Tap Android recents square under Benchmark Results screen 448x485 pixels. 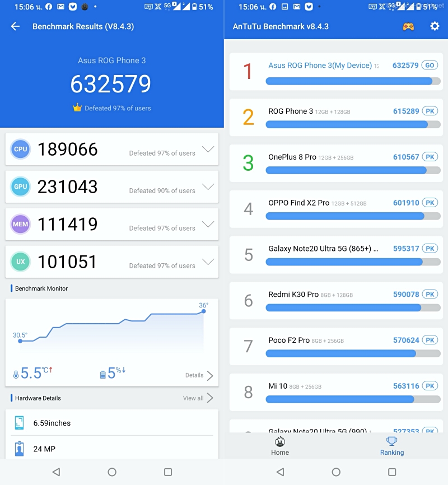pos(168,472)
